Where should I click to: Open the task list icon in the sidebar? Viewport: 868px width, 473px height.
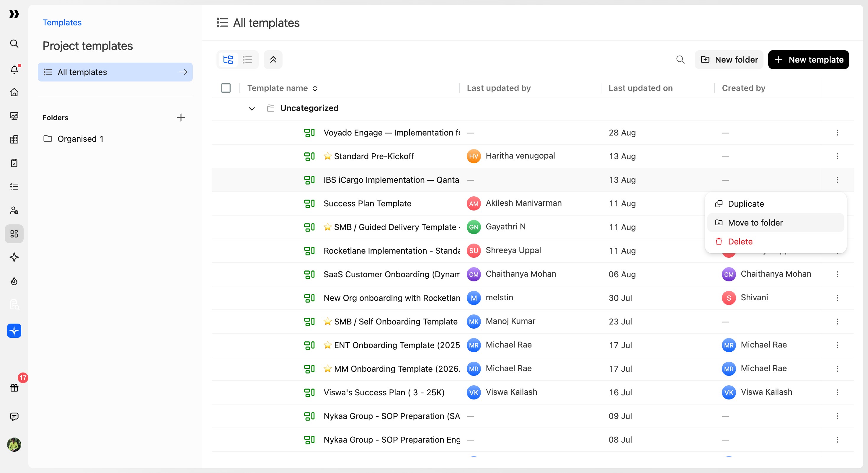14,186
